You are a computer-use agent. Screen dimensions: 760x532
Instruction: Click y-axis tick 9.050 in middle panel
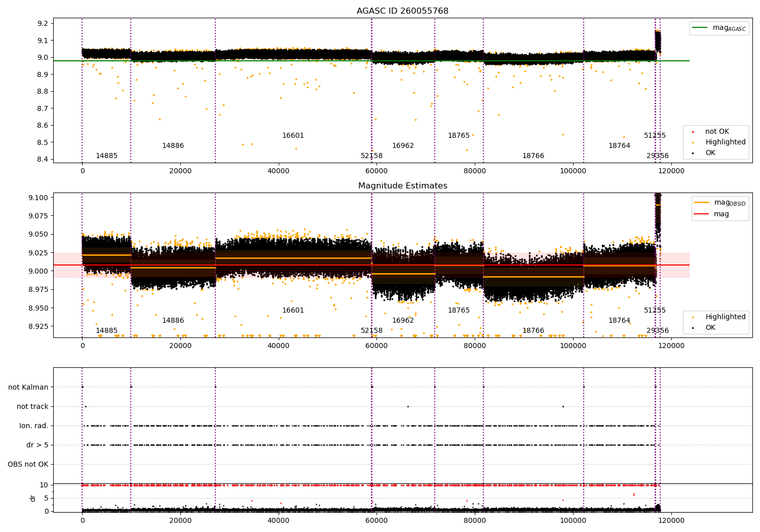coord(39,235)
